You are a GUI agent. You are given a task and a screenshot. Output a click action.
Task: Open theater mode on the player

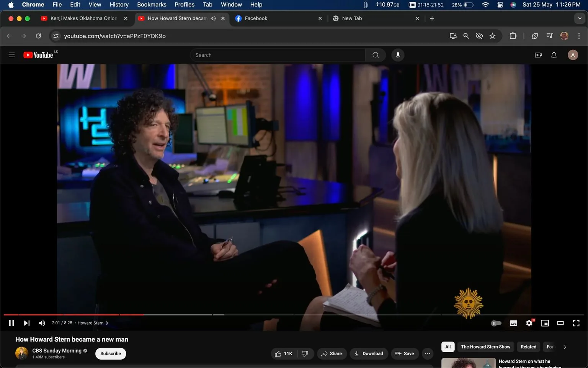[x=560, y=323]
